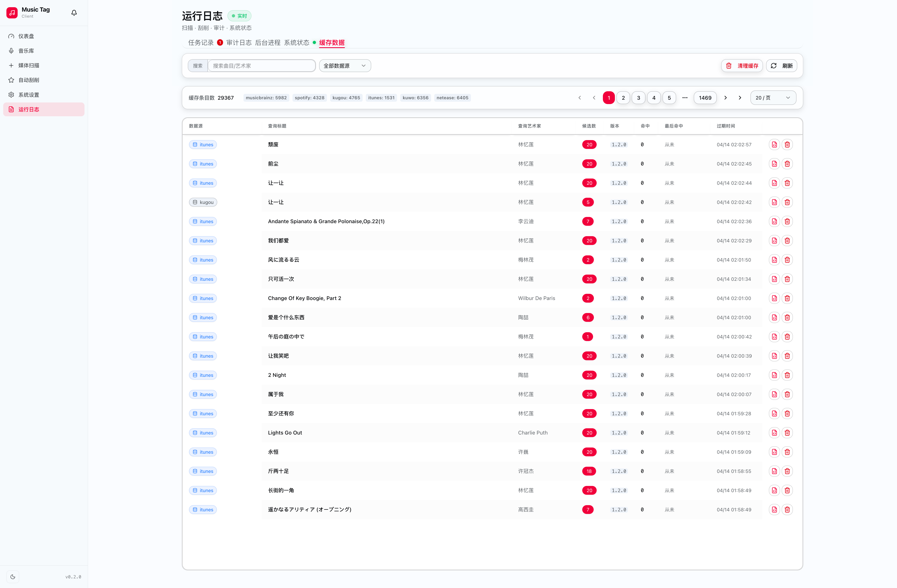
Task: Go to 媒体扫描 in sidebar
Action: click(29, 65)
